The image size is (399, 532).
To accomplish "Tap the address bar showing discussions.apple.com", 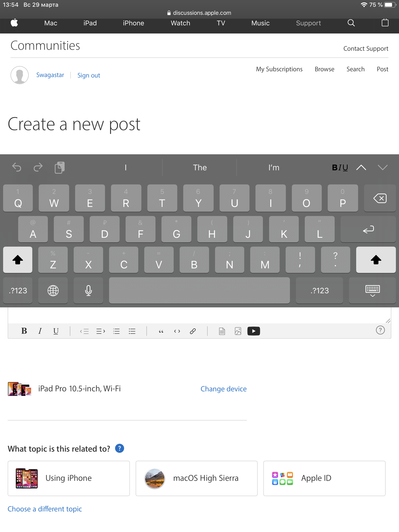I will tap(199, 13).
